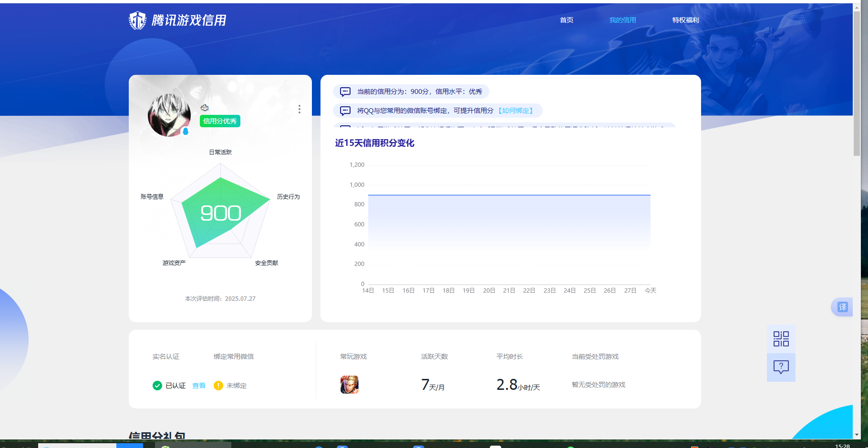Click the 900 score in radar chart
The image size is (868, 448).
(220, 213)
